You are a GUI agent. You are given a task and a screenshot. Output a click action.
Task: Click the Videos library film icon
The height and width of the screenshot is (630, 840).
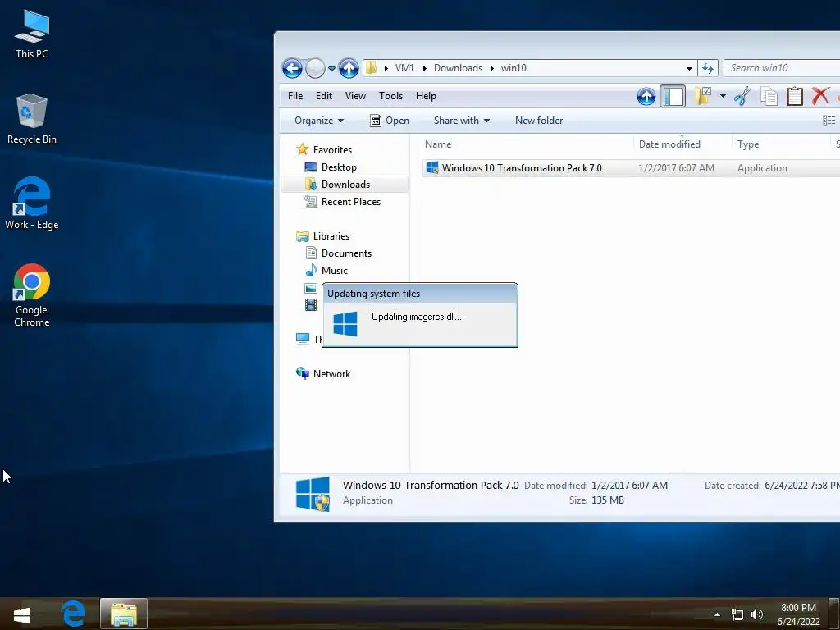(311, 305)
